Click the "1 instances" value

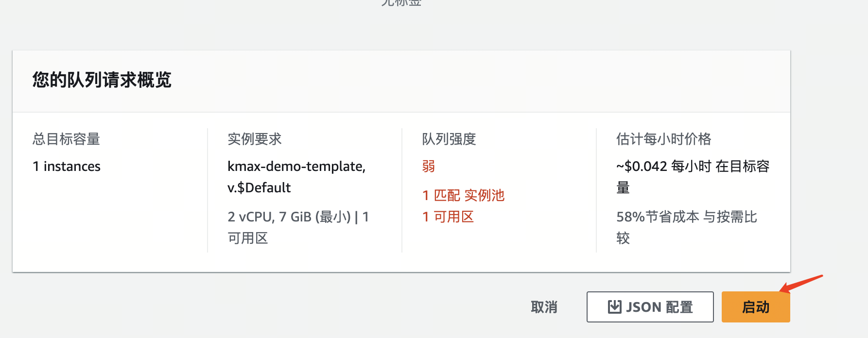coord(67,167)
